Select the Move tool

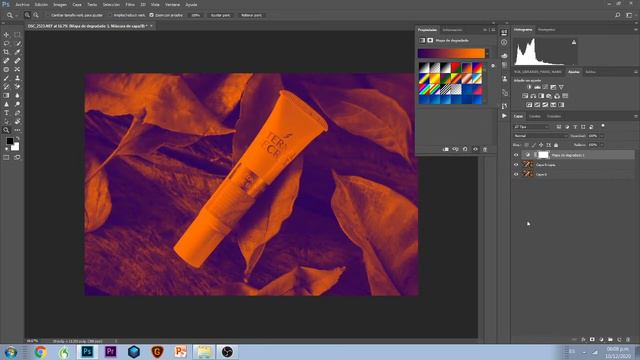pos(6,35)
